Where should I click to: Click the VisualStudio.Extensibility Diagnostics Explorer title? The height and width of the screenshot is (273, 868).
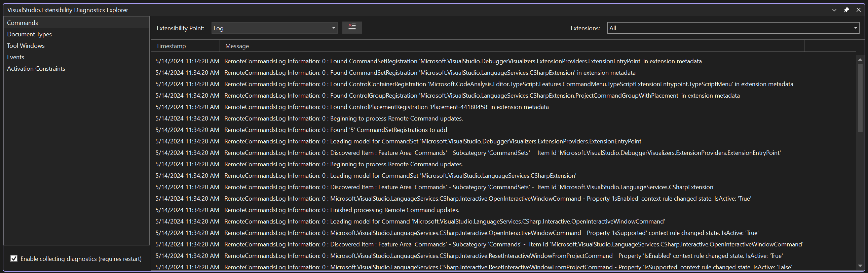coord(68,10)
